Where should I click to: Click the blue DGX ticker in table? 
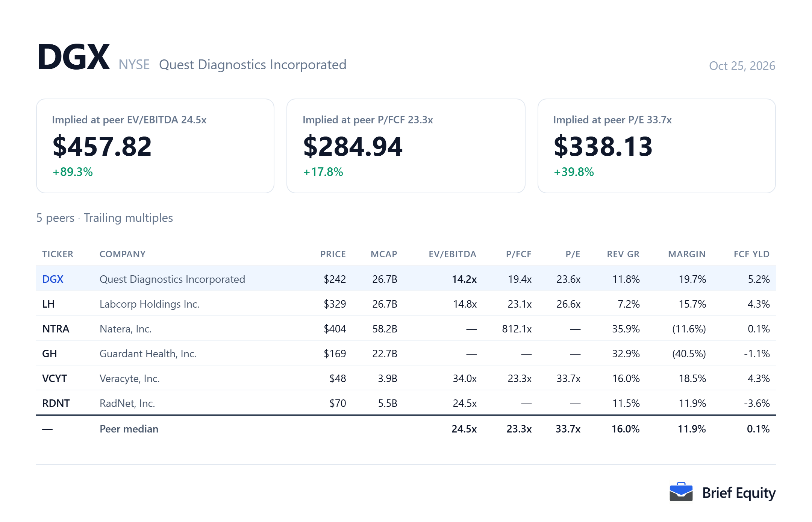(53, 279)
